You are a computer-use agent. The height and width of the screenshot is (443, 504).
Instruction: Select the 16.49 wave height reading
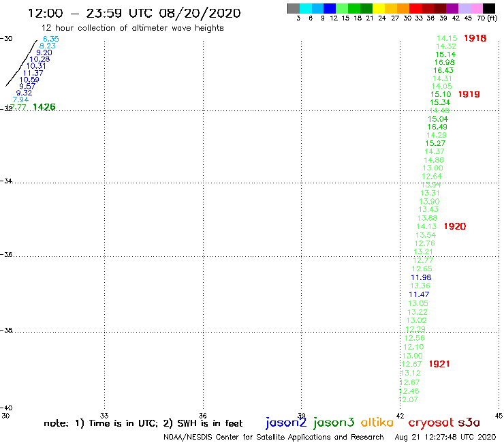click(437, 127)
